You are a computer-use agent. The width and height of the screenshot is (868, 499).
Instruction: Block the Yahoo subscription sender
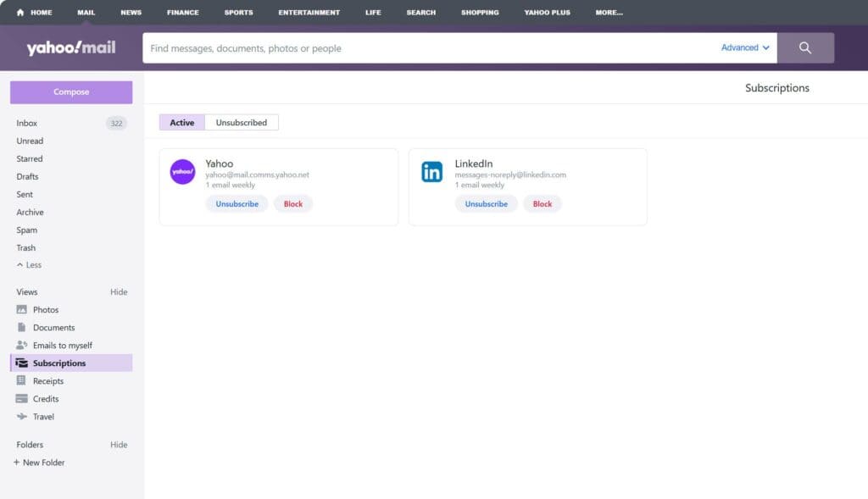click(293, 204)
